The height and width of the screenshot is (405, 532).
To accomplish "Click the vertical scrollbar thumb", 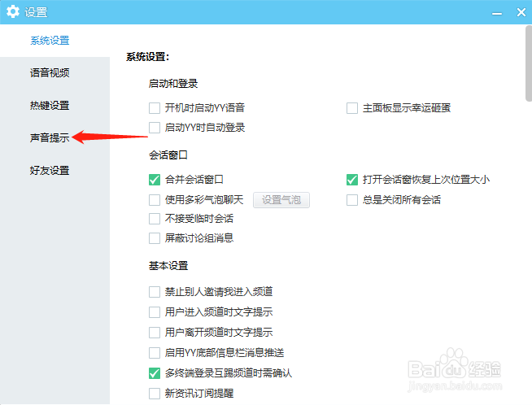I will (x=529, y=63).
